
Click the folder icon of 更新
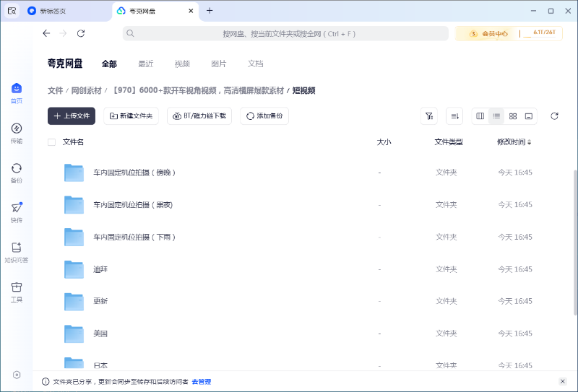click(74, 301)
